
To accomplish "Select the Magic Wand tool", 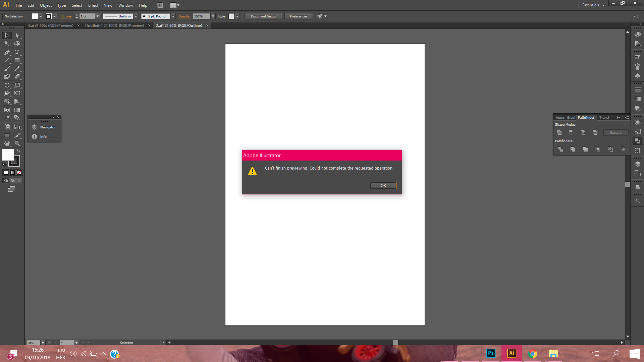I will click(7, 44).
